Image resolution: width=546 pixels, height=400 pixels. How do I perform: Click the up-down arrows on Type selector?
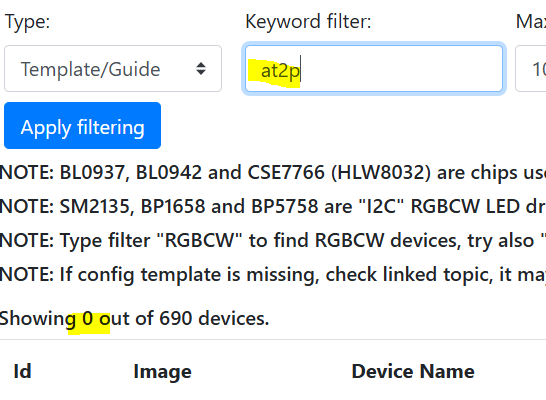(201, 69)
